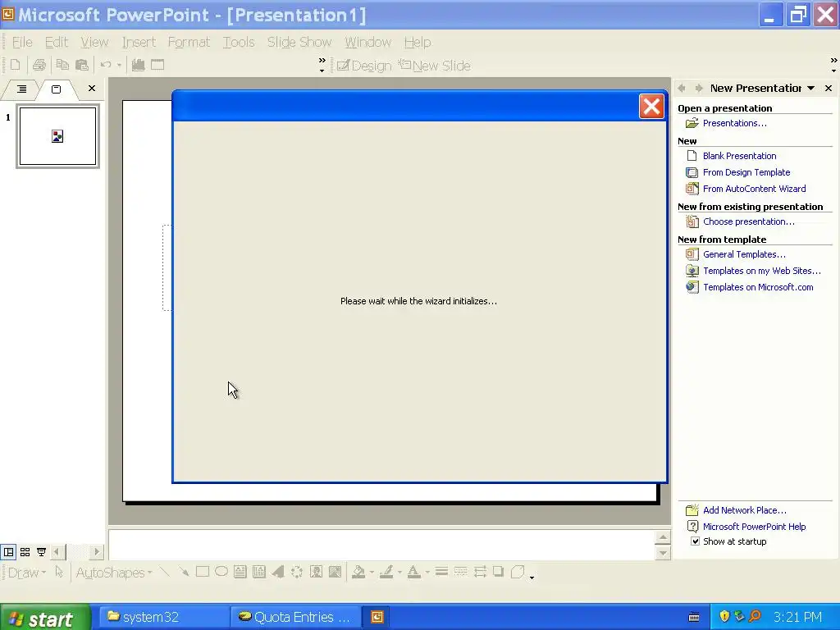
Task: Click the Insert Picture icon
Action: point(335,572)
